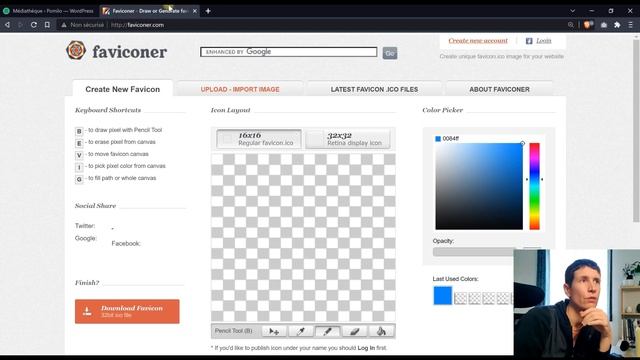Select the Paint bucket fill tool
Image resolution: width=640 pixels, height=360 pixels.
click(381, 331)
